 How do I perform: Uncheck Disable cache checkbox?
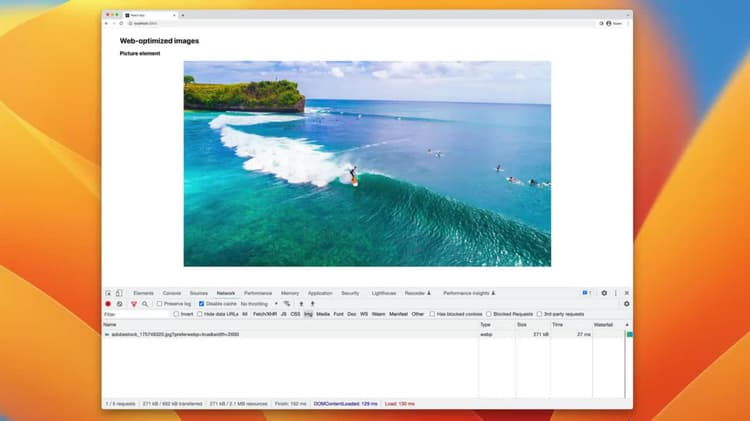[x=201, y=304]
